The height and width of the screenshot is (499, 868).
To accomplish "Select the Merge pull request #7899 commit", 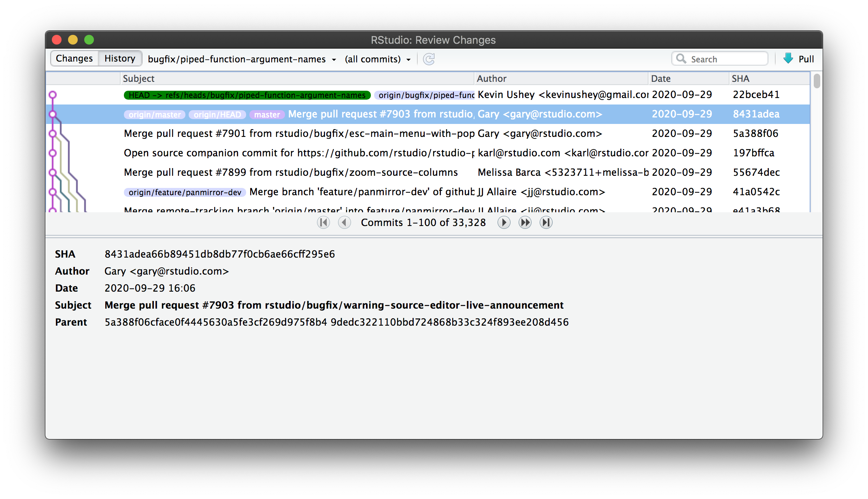I will [x=428, y=173].
